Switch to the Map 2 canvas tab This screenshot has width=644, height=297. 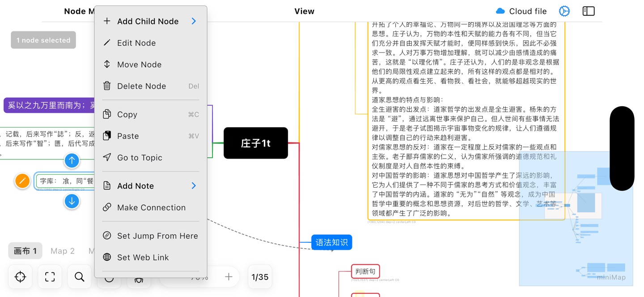tap(63, 251)
